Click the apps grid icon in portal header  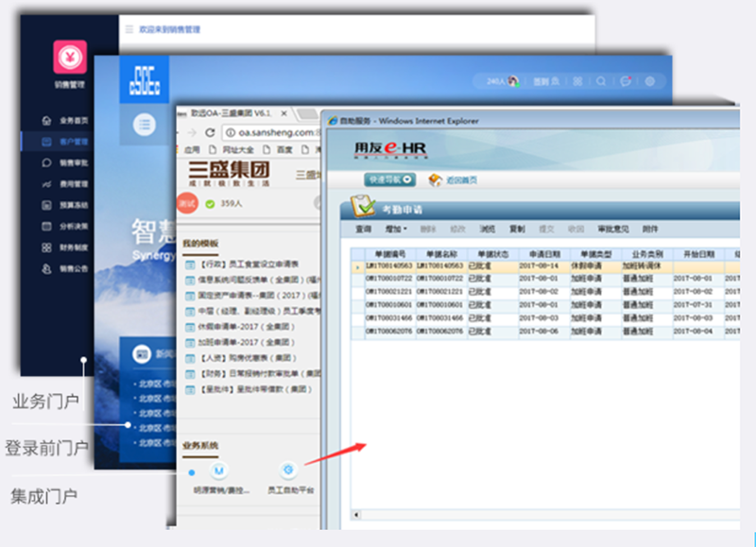(578, 82)
